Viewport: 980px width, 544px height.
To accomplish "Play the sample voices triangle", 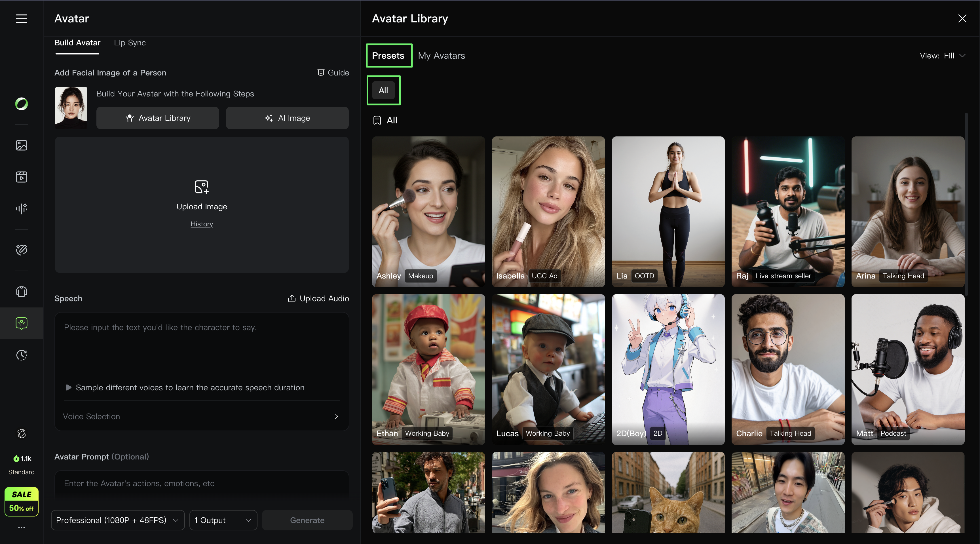I will point(68,388).
